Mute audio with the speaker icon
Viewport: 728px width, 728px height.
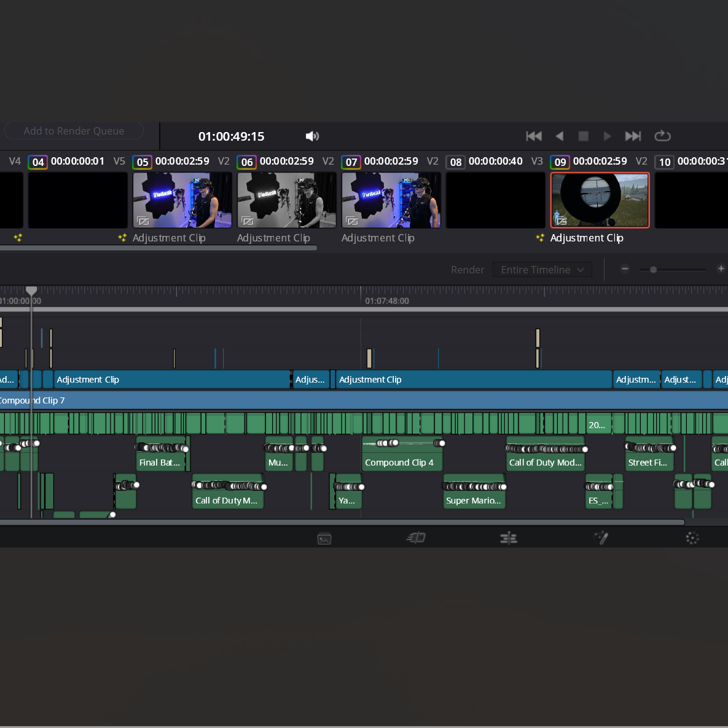tap(312, 136)
